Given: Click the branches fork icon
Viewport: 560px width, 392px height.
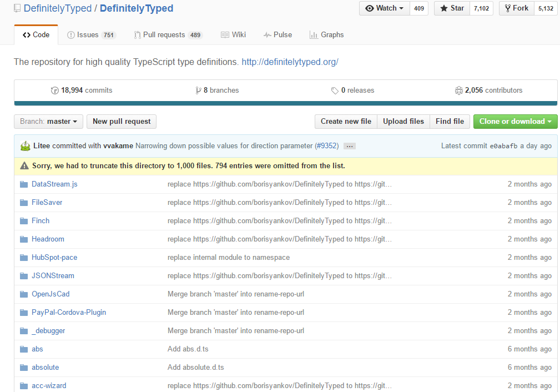Looking at the screenshot, I should 198,91.
